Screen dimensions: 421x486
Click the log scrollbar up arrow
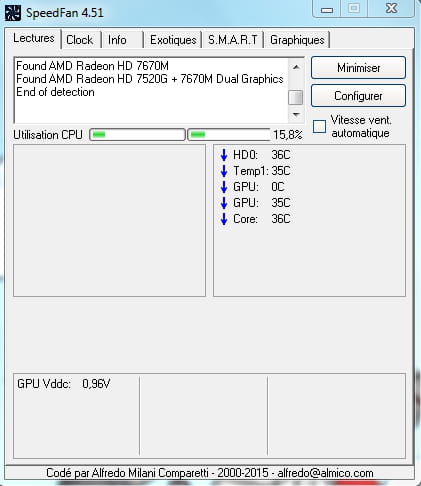point(296,67)
